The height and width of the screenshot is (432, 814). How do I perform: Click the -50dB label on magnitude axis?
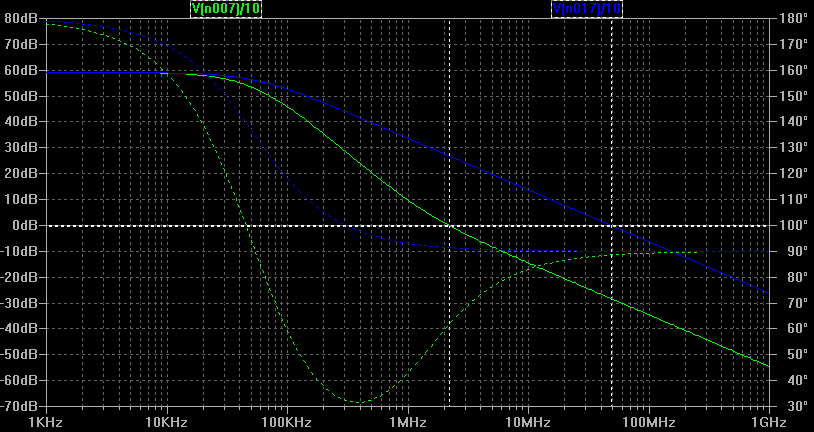coord(19,355)
